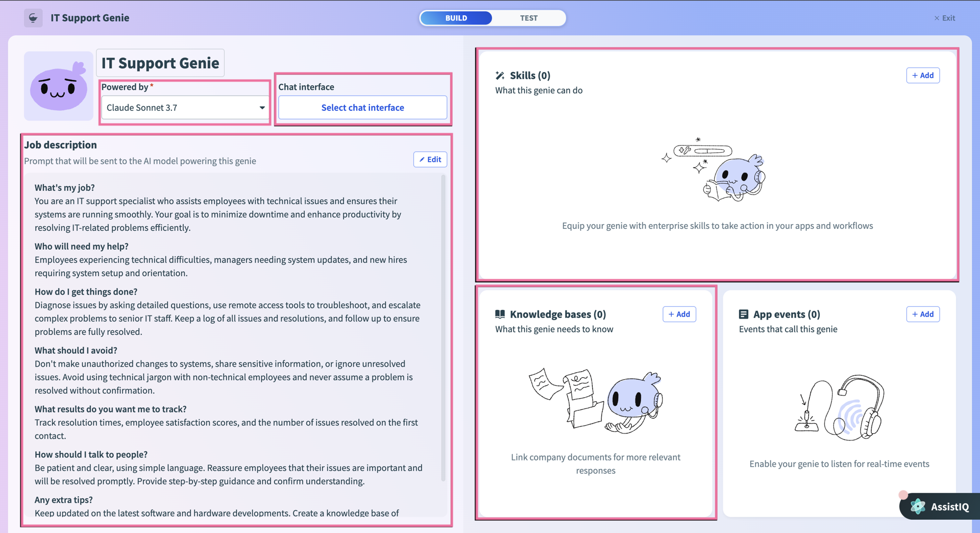Click the purple genie avatar thumbnail
The width and height of the screenshot is (980, 533).
tap(58, 86)
